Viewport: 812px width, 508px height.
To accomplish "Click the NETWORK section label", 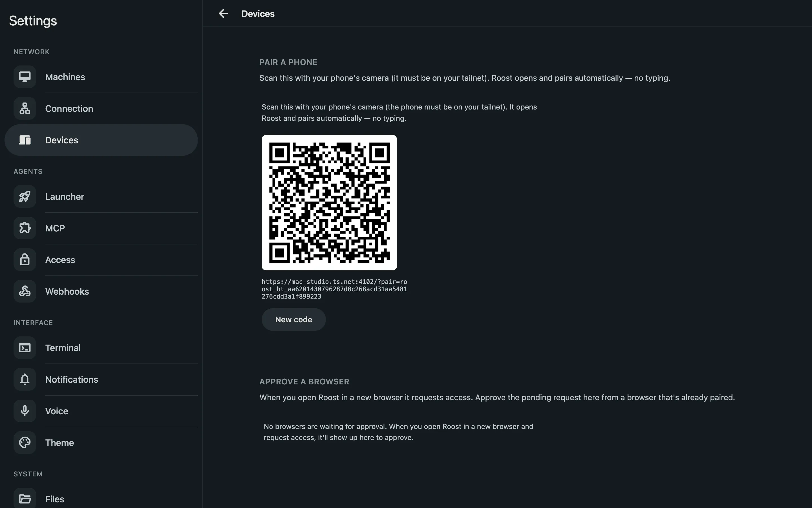I will (x=32, y=52).
